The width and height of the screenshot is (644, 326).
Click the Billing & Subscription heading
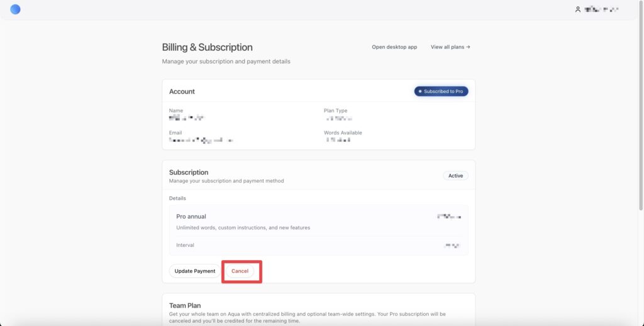coord(207,47)
